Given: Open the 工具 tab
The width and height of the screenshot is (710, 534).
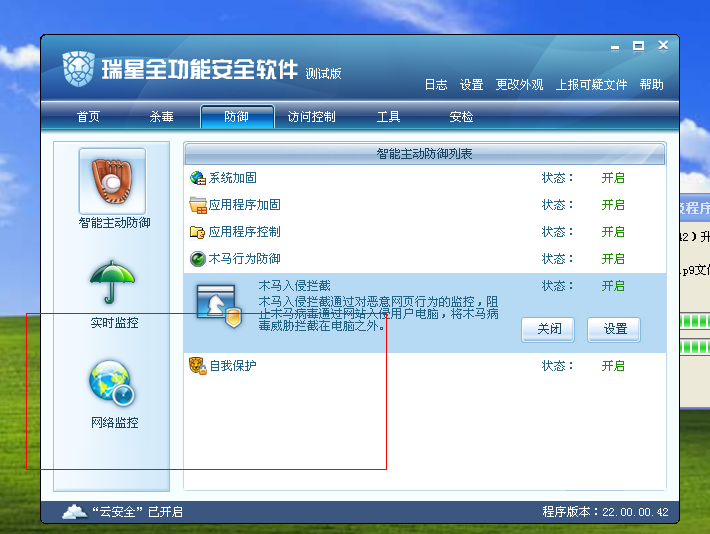Looking at the screenshot, I should pos(389,117).
